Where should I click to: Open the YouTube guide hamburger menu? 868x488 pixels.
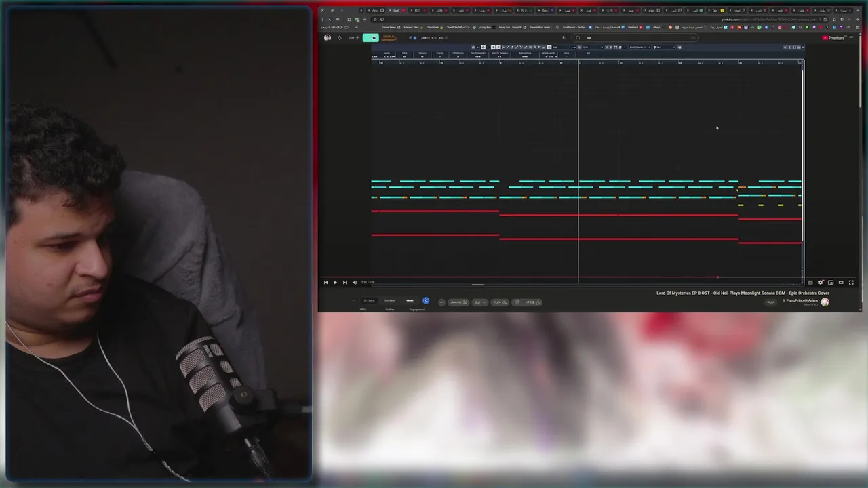(x=851, y=38)
